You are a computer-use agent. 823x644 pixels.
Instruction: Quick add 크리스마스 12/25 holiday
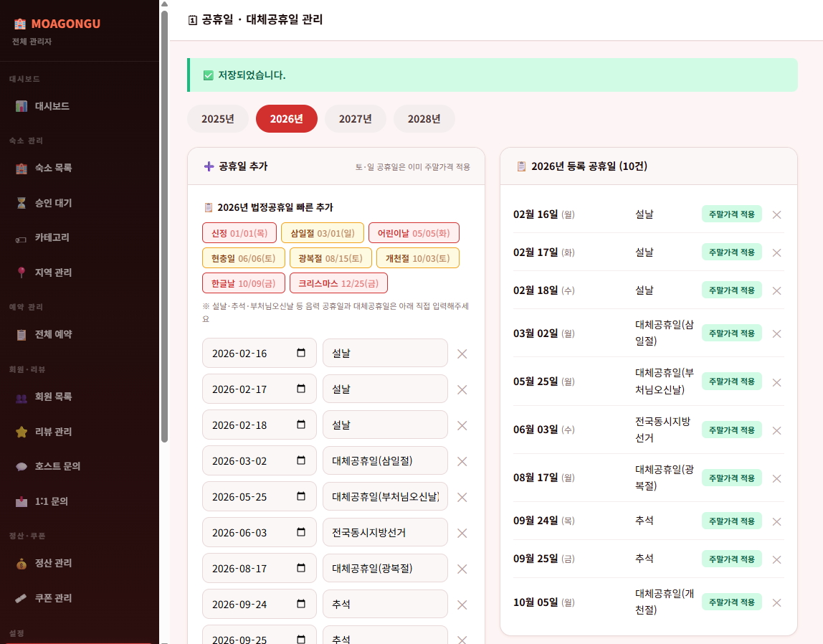point(338,283)
